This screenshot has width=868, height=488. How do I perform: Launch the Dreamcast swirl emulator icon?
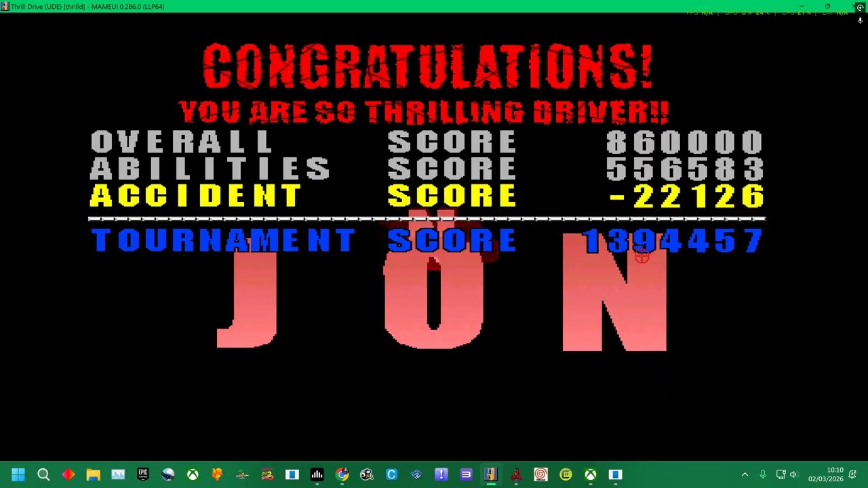click(540, 474)
